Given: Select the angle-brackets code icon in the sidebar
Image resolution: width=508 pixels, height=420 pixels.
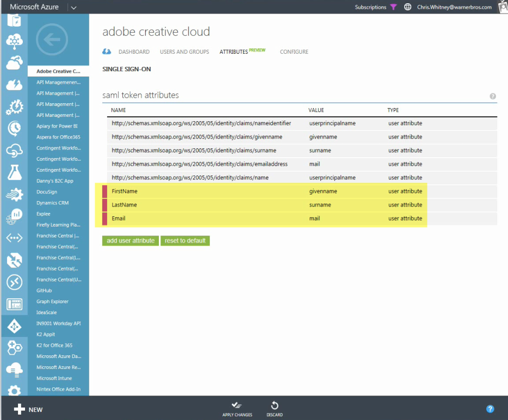Looking at the screenshot, I should pos(14,238).
